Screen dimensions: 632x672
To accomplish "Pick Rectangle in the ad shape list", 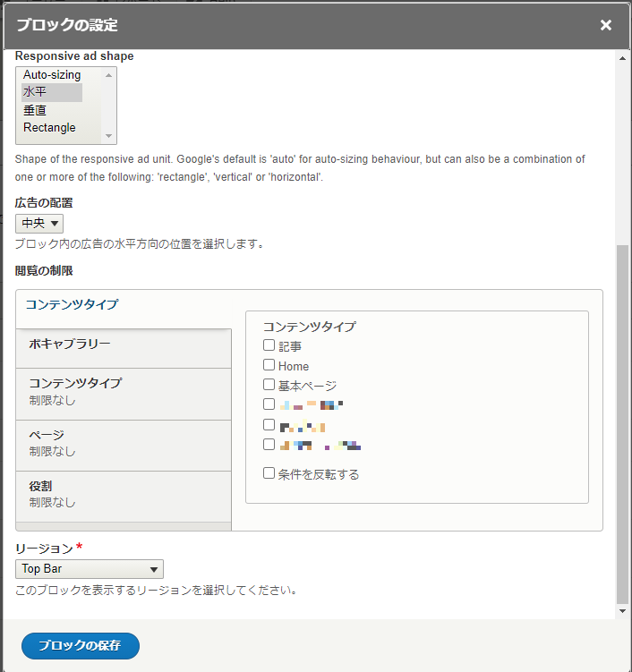I will click(52, 128).
